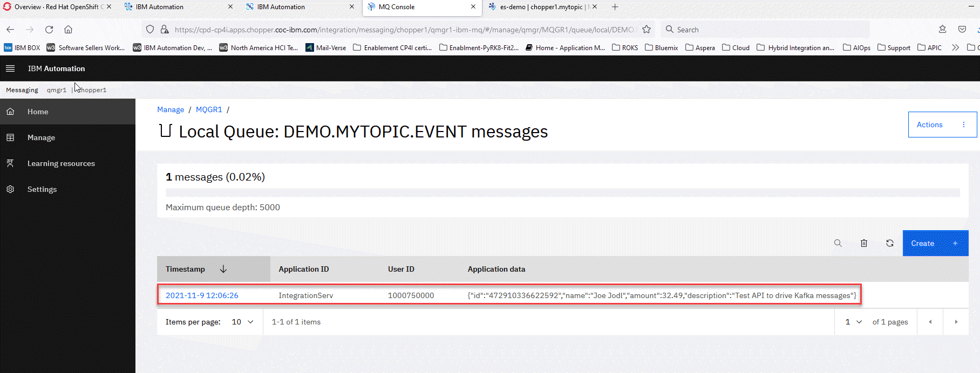Screen dimensions: 980x373
Task: Open Learning resources in the sidebar
Action: coord(61,163)
